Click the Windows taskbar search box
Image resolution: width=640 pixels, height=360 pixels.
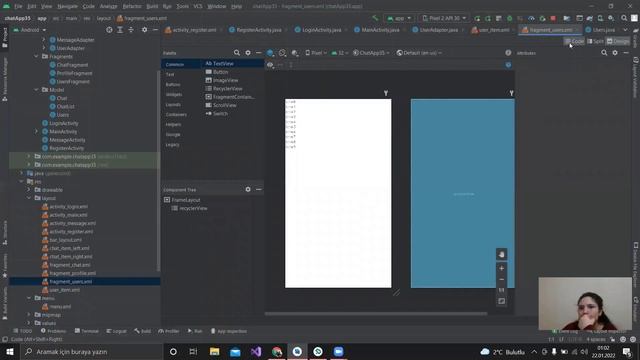(92, 351)
